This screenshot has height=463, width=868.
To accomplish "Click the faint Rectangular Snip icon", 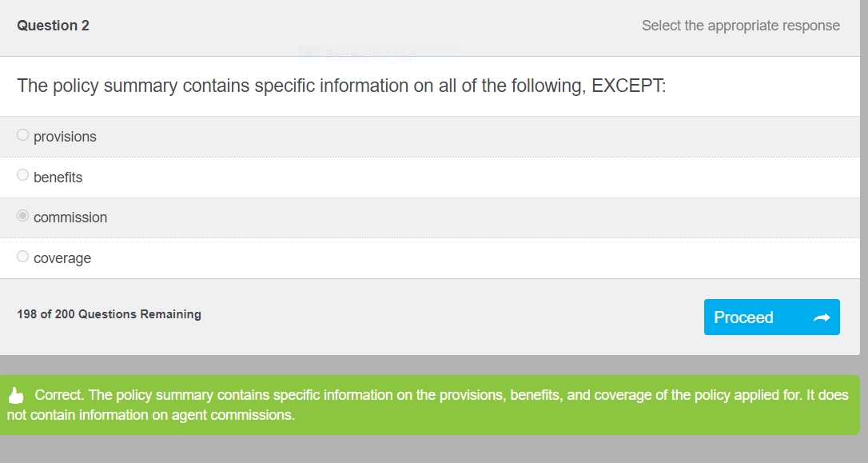I will click(x=309, y=55).
